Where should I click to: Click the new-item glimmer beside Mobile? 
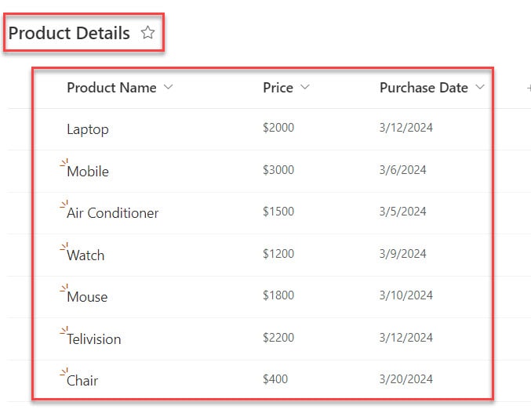pyautogui.click(x=64, y=162)
